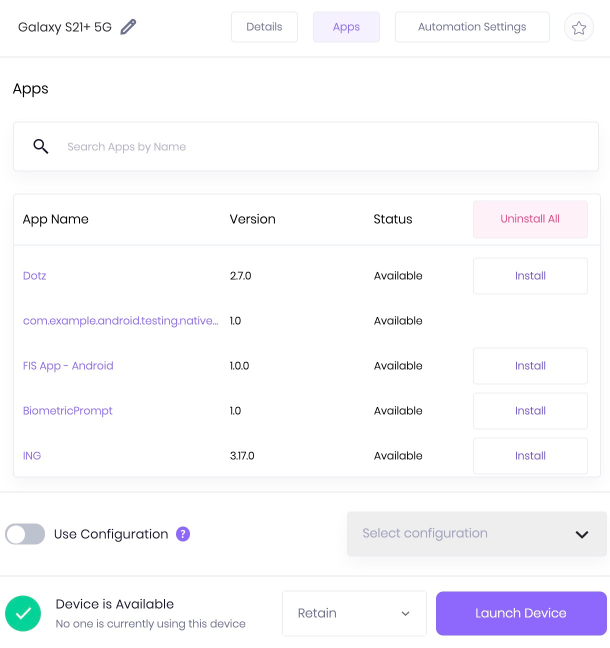Viewport: 610px width, 648px height.
Task: Click the Galaxy S21+ 5G device name
Action: [65, 27]
